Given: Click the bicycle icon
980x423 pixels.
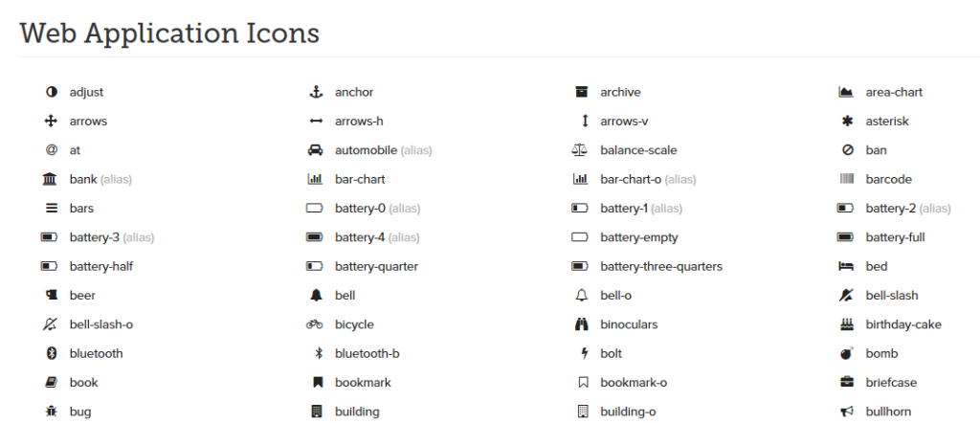Looking at the screenshot, I should (314, 324).
